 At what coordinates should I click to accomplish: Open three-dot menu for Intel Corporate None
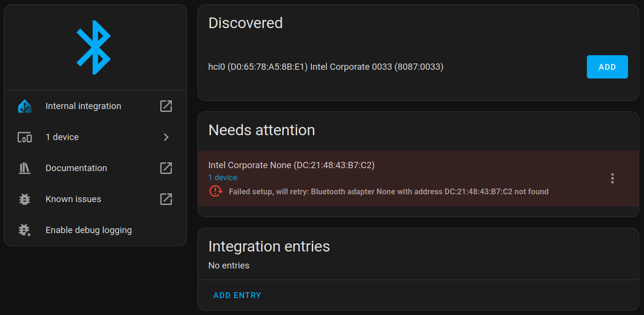[613, 178]
